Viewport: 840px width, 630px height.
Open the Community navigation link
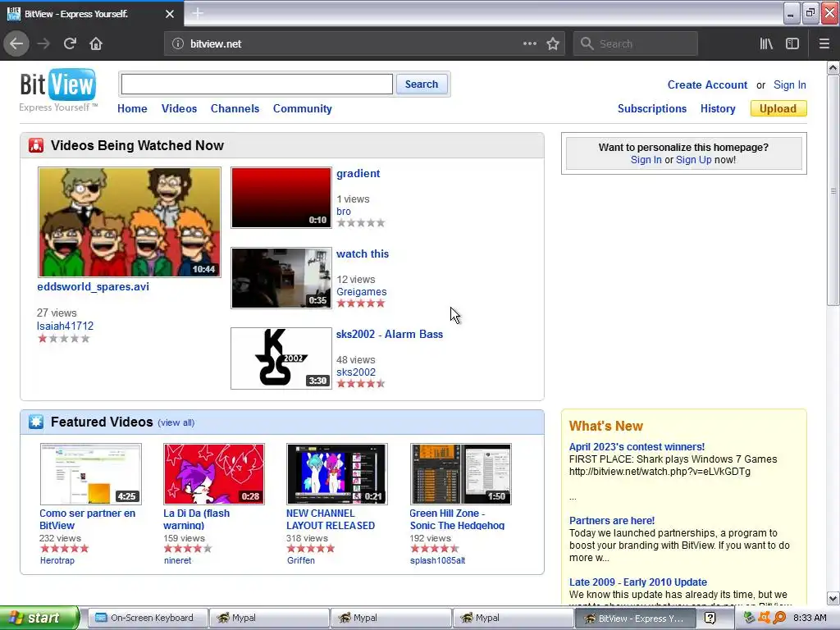(302, 108)
